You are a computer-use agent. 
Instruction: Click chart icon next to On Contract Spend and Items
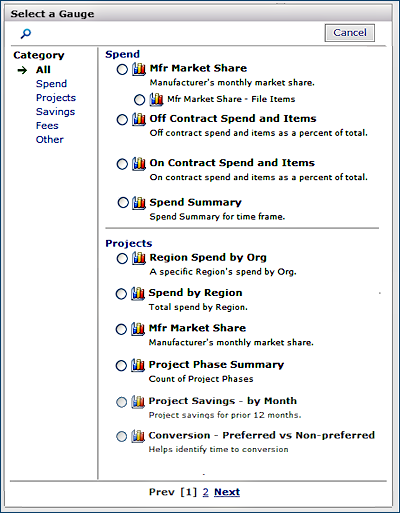coord(139,164)
